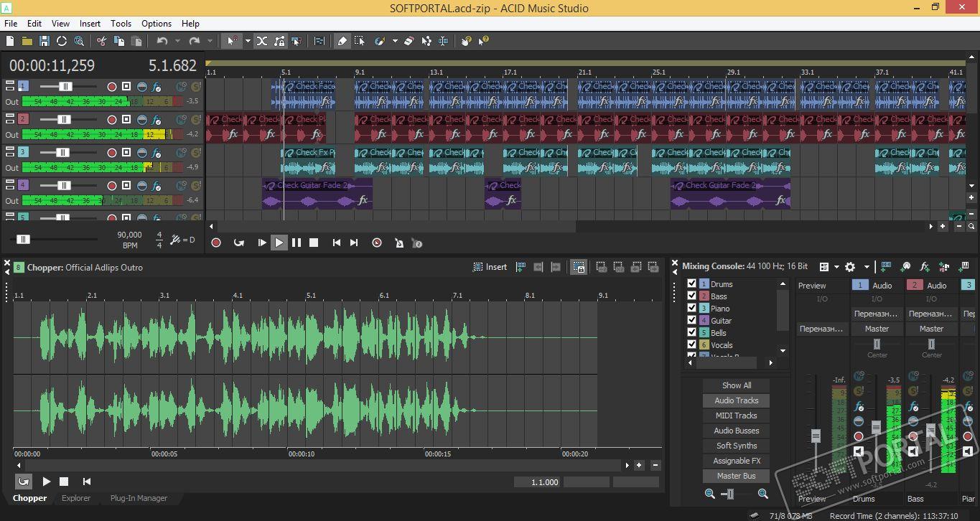Open dropdown arrow next to Undo
The height and width of the screenshot is (521, 980).
(177, 41)
